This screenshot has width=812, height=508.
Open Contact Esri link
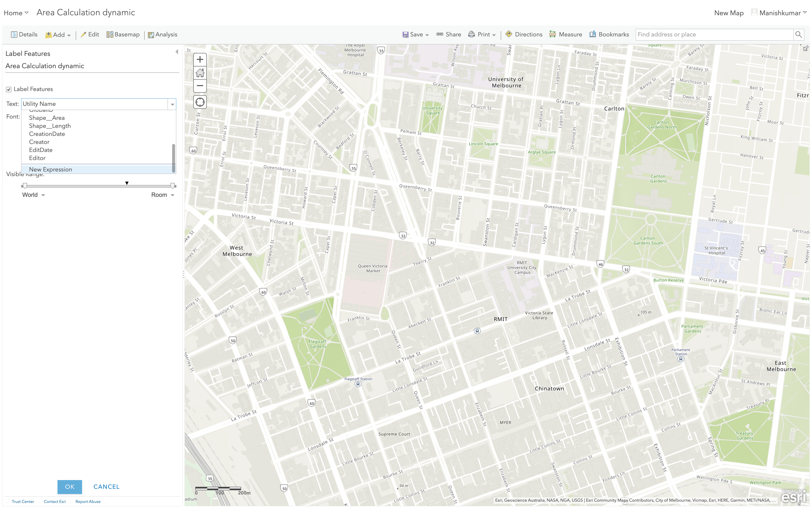tap(55, 501)
